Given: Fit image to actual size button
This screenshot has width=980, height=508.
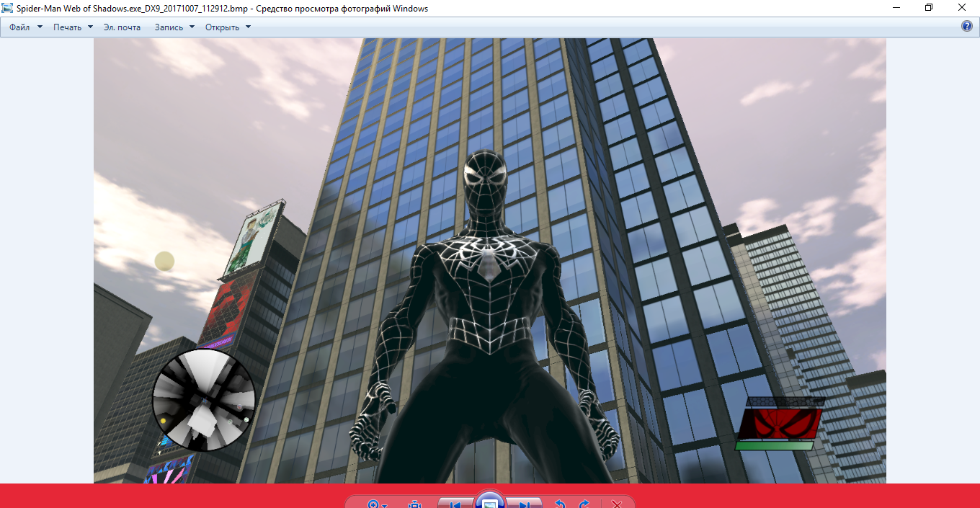Looking at the screenshot, I should 414,504.
